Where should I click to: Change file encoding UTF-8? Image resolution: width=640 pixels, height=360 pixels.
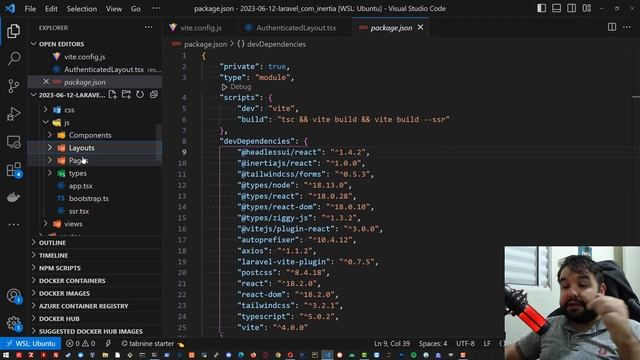465,344
